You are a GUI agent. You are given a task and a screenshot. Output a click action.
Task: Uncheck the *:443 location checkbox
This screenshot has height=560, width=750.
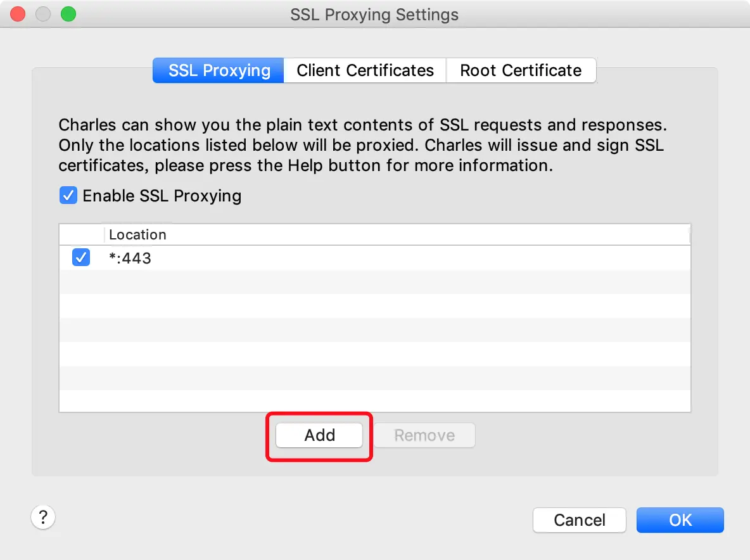click(x=81, y=258)
